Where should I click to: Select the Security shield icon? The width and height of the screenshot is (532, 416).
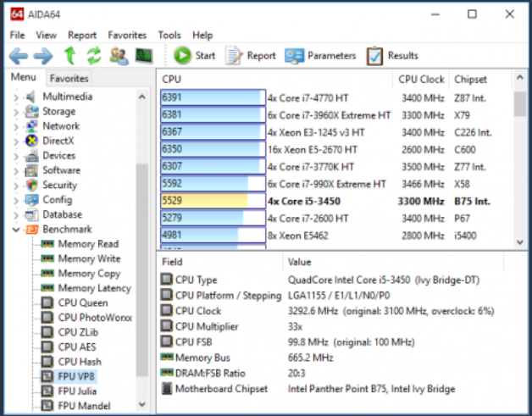(31, 185)
